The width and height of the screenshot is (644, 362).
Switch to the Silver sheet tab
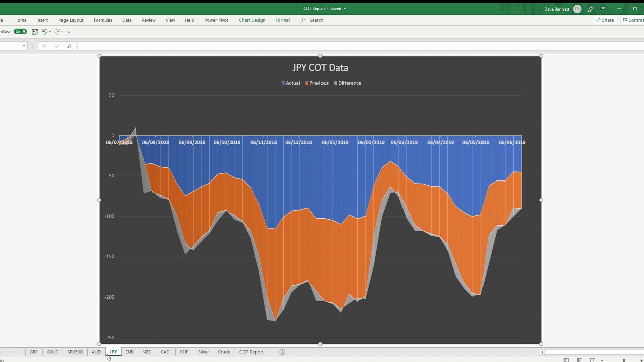point(203,352)
